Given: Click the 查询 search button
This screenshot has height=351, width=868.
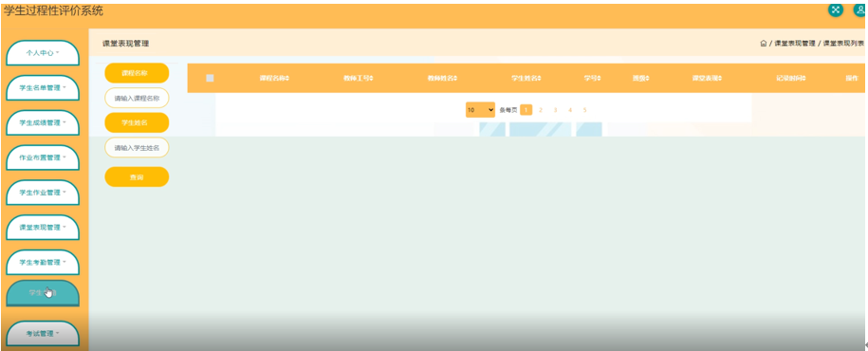Looking at the screenshot, I should click(x=137, y=177).
